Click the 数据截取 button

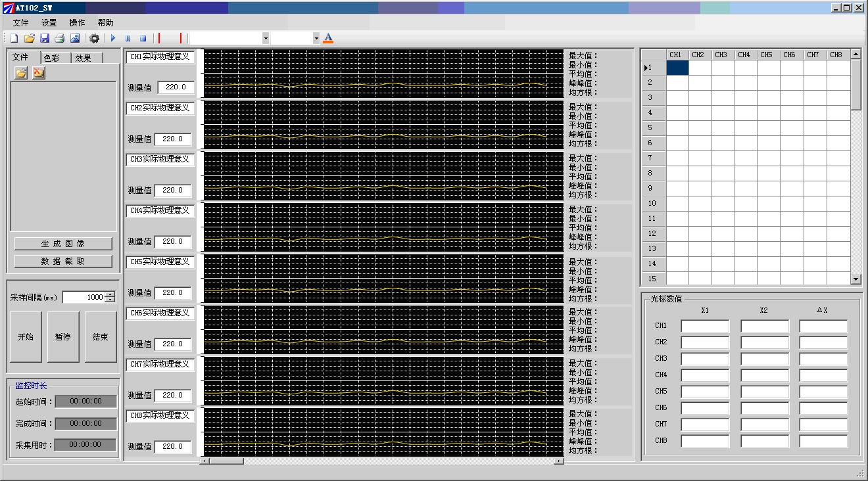coord(63,262)
